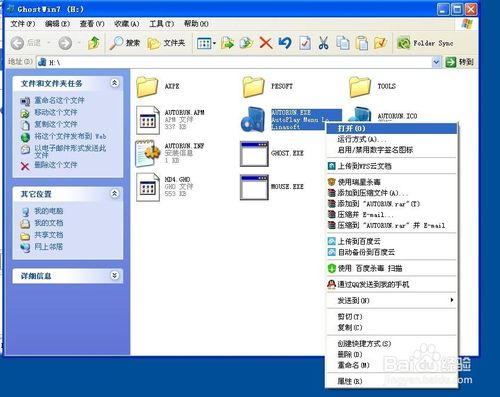Click the Properties checkmark page icon

click(305, 43)
